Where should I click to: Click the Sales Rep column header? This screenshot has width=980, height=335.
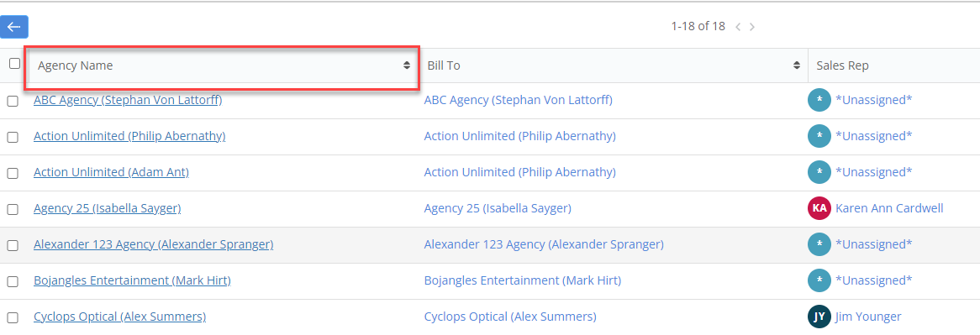tap(842, 65)
